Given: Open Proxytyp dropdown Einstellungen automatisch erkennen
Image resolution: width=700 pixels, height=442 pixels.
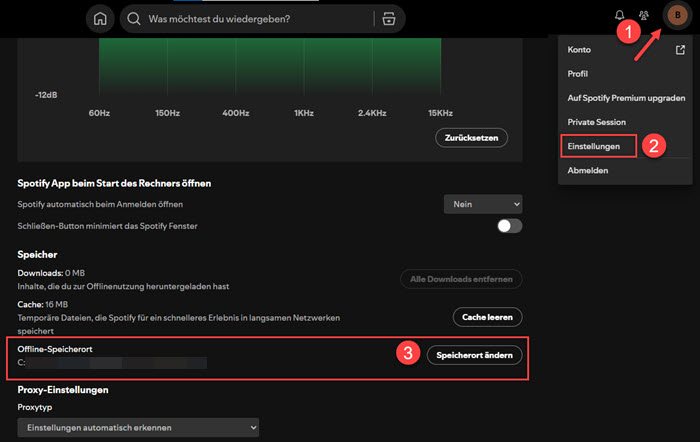Looking at the screenshot, I should click(x=138, y=427).
